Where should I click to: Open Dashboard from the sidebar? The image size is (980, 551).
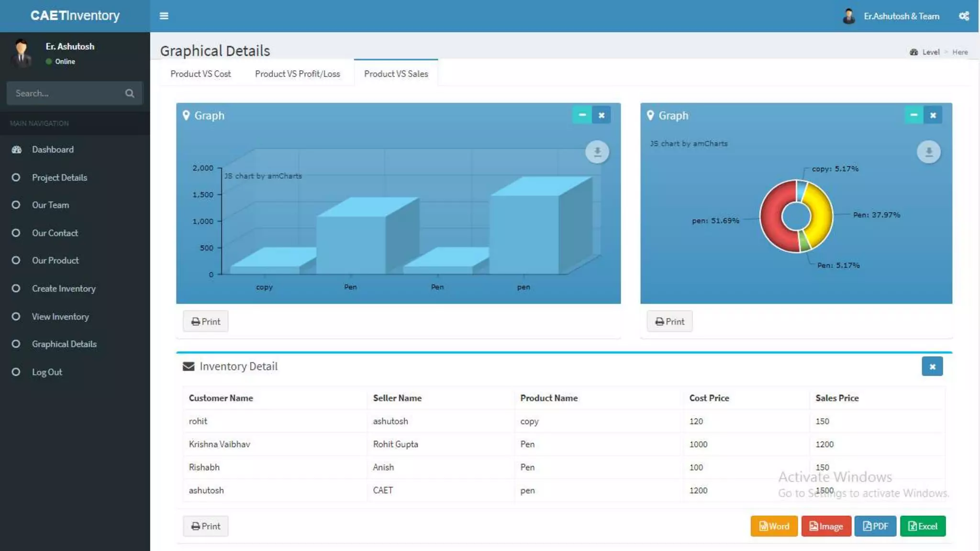[53, 150]
